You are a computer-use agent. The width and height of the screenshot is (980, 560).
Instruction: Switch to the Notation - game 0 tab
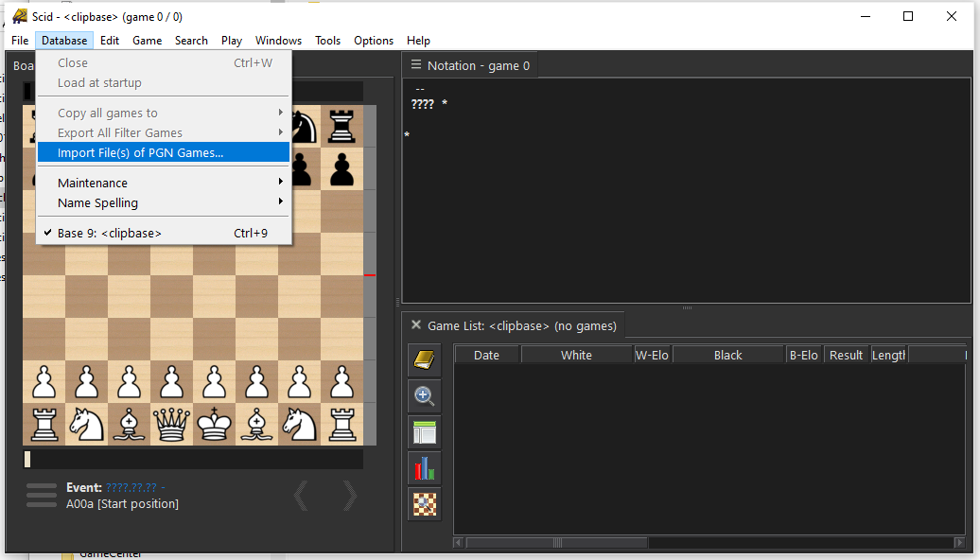[x=470, y=65]
